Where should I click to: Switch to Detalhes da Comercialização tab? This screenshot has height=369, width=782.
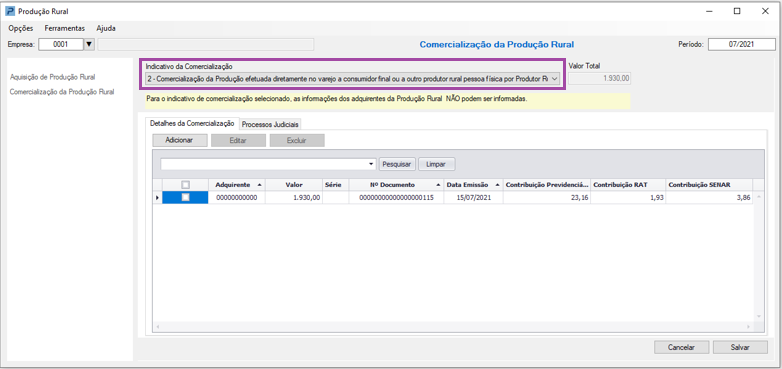click(x=193, y=123)
